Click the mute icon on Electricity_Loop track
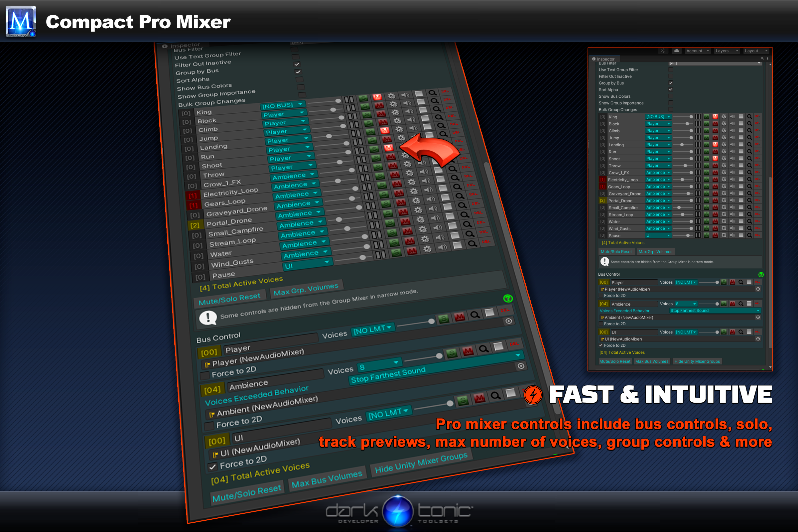 [x=398, y=194]
